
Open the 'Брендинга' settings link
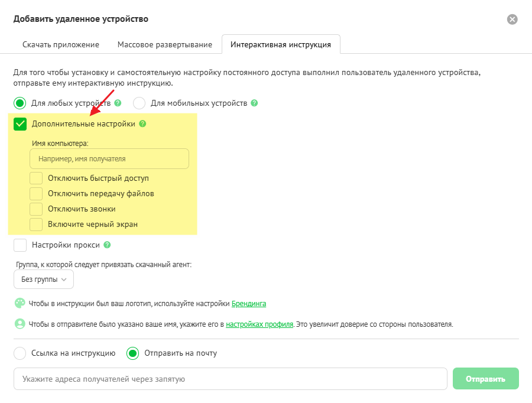click(248, 304)
